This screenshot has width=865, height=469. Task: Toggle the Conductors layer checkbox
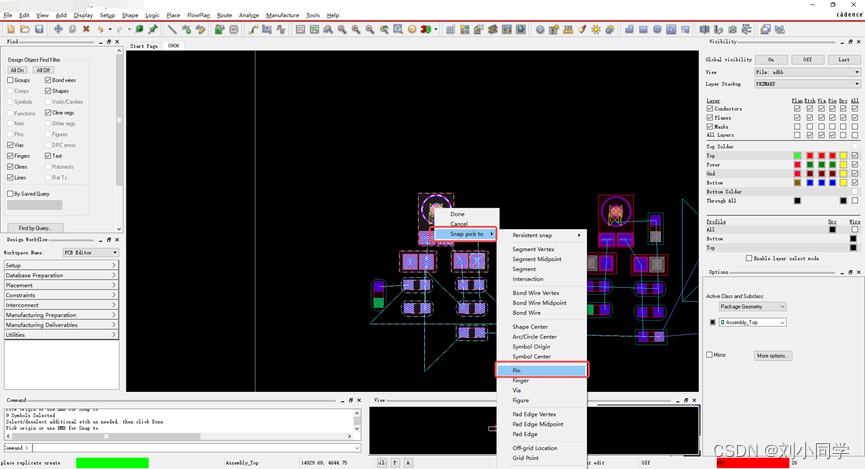pos(710,109)
